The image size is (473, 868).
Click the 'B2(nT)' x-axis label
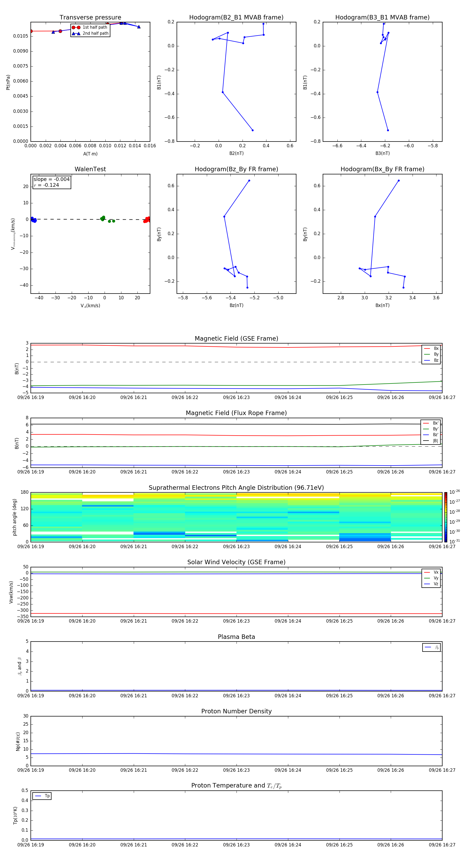pyautogui.click(x=236, y=153)
